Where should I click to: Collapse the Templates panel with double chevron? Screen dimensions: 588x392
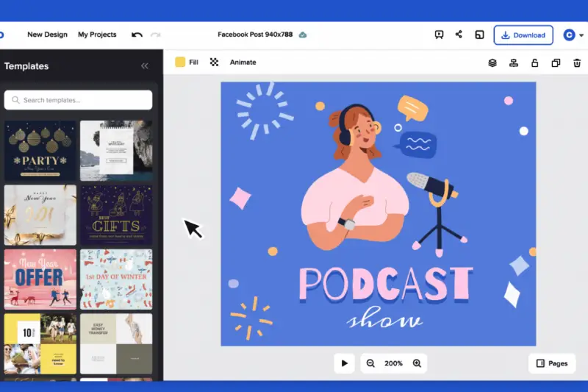145,66
